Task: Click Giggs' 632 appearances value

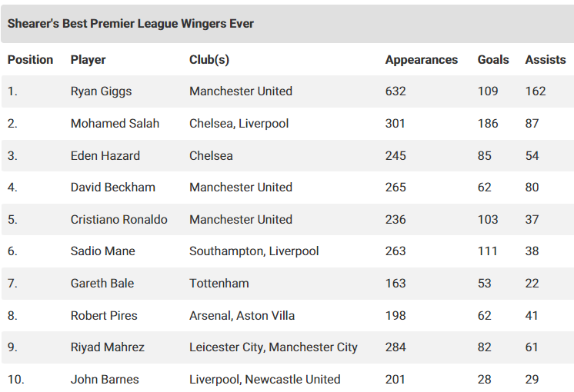Action: [395, 91]
